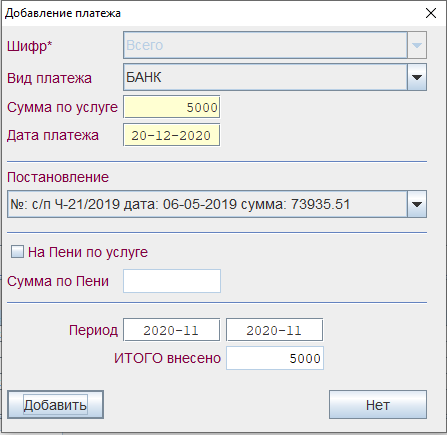447x435 pixels.
Task: Click the Дата платежа field 20-12-2020
Action: (x=172, y=135)
